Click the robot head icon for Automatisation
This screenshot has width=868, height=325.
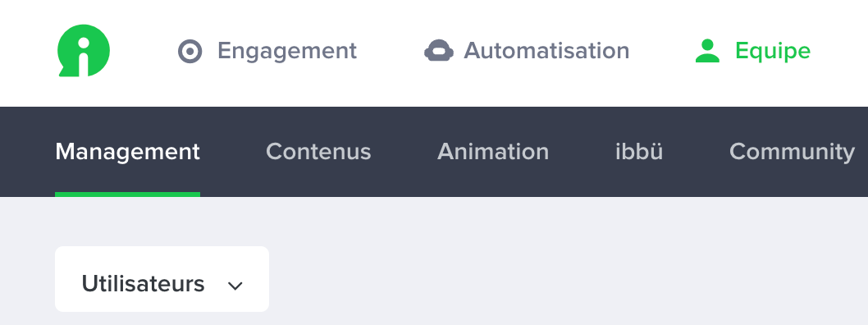439,50
